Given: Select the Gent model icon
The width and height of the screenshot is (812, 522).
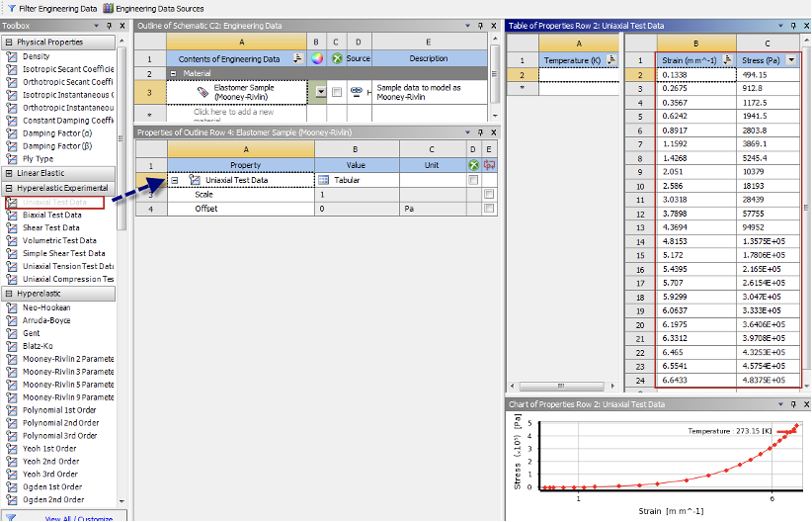Looking at the screenshot, I should click(x=12, y=333).
